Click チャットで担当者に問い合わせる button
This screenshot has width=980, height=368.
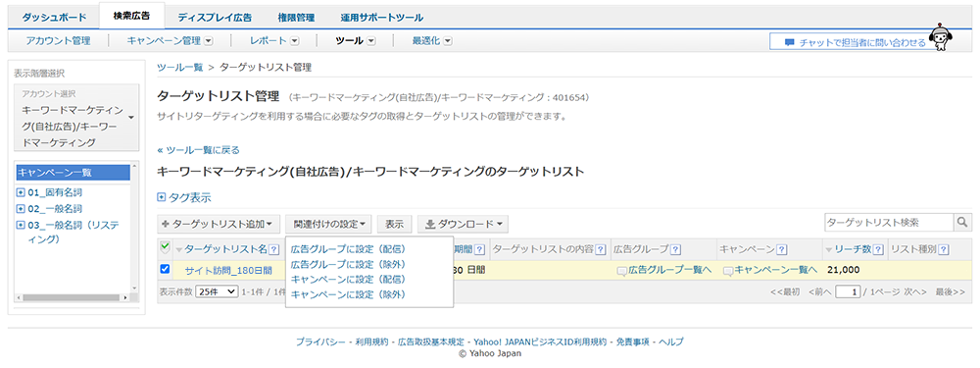pos(855,42)
